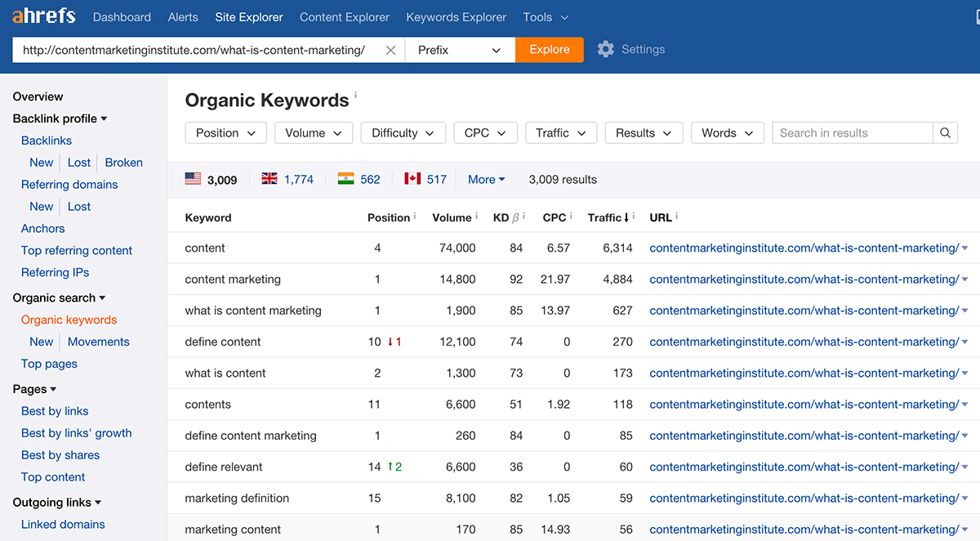Click the info icon beside URL column
980x541 pixels.
pyautogui.click(x=677, y=217)
